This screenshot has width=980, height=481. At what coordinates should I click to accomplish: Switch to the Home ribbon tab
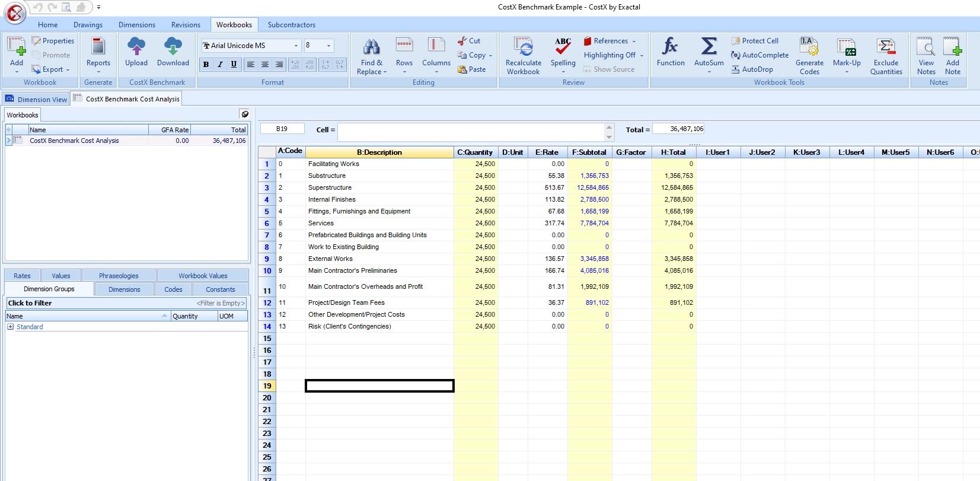point(48,25)
